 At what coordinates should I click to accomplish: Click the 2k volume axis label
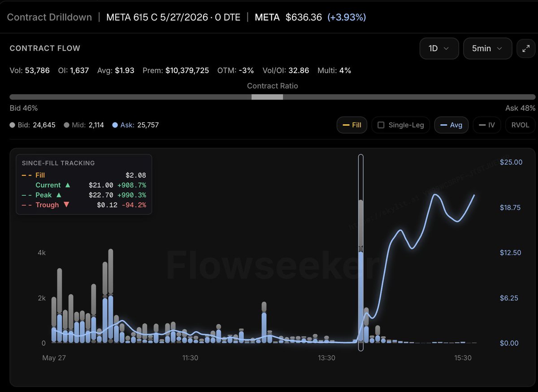click(42, 298)
